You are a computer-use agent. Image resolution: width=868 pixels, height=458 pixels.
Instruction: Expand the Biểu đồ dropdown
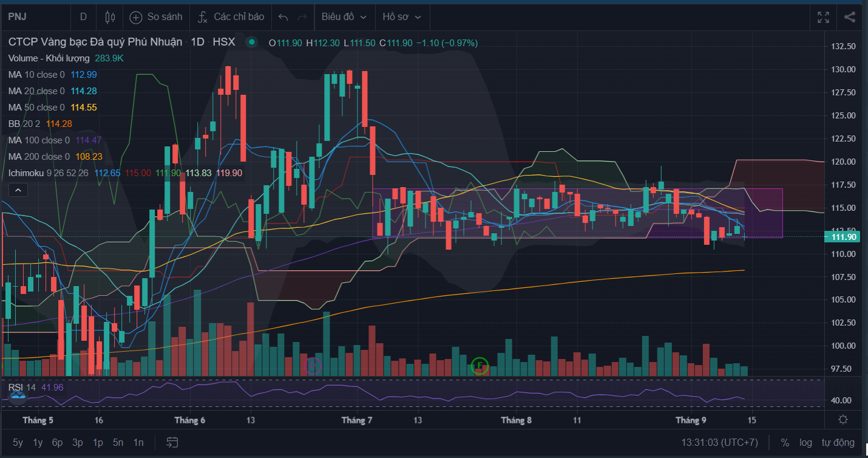pos(344,17)
